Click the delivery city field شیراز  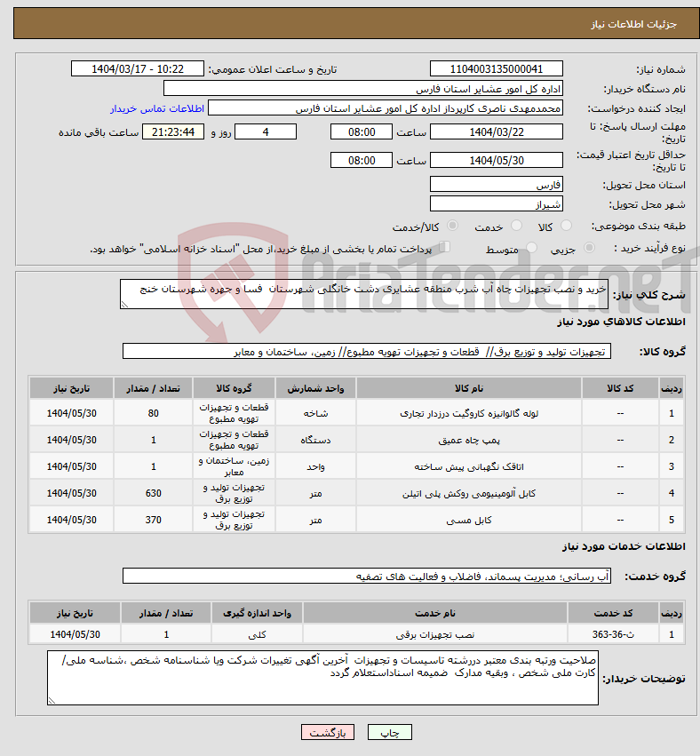tap(496, 204)
